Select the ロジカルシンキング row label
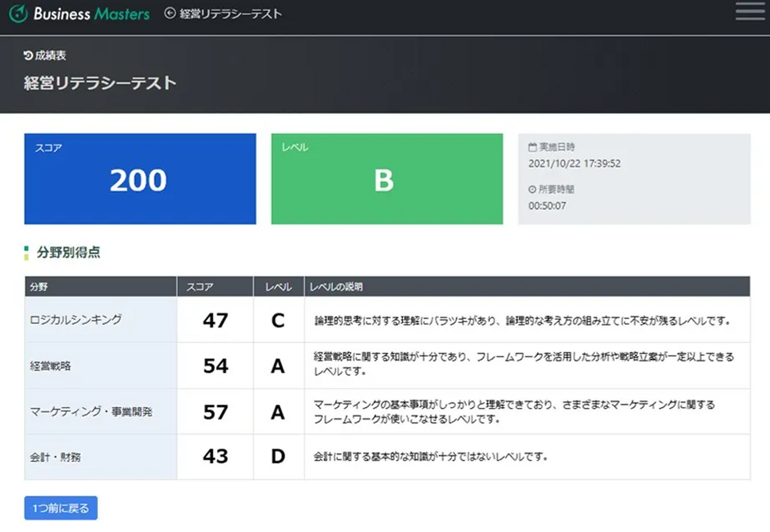770x532 pixels. tap(76, 320)
